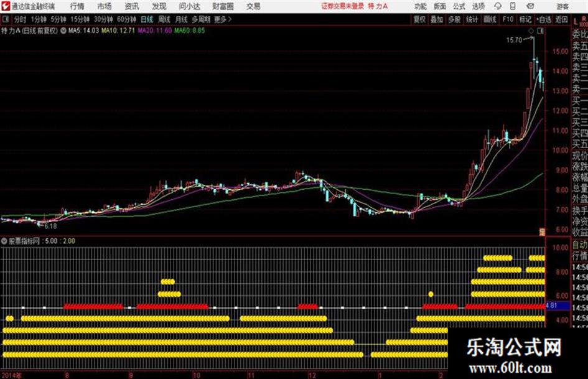Open the 行情 menu
This screenshot has width=588, height=379.
[x=77, y=6]
